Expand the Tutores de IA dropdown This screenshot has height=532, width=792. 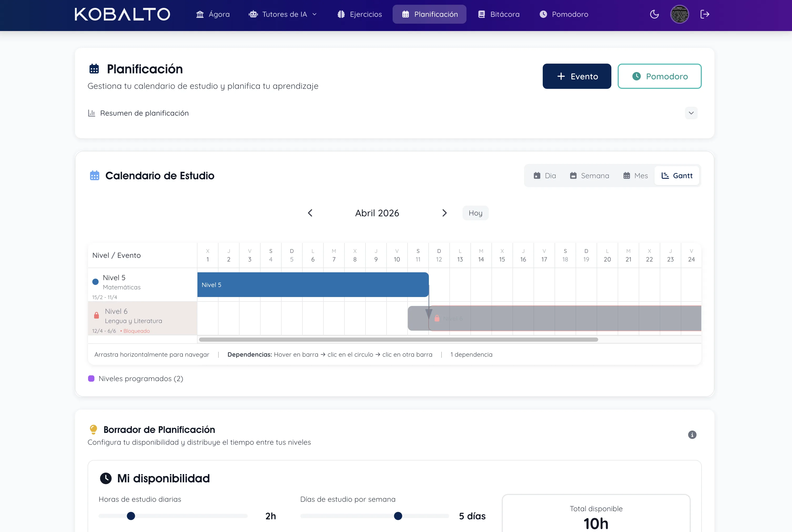[283, 14]
